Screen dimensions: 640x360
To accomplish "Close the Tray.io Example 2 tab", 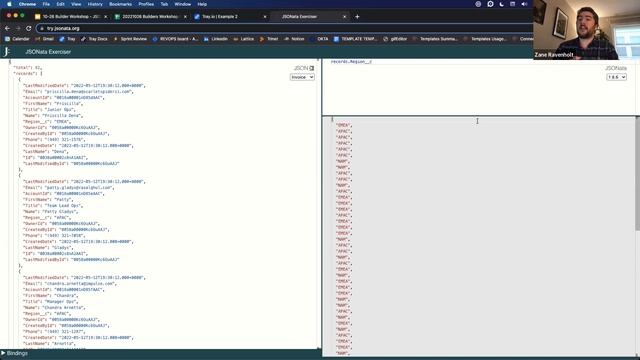I will tap(264, 17).
